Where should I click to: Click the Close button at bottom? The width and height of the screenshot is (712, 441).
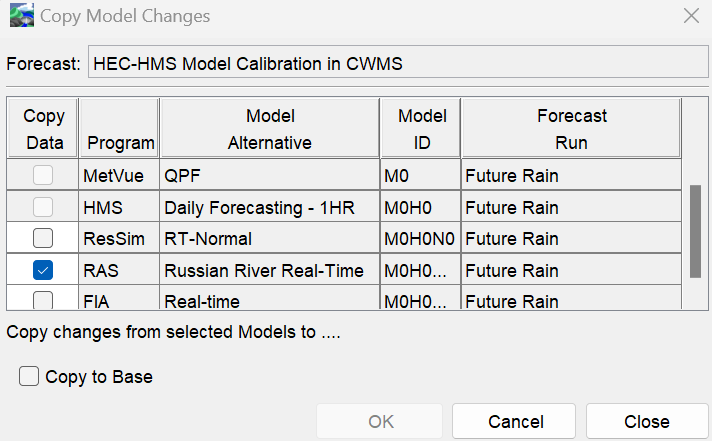647,421
